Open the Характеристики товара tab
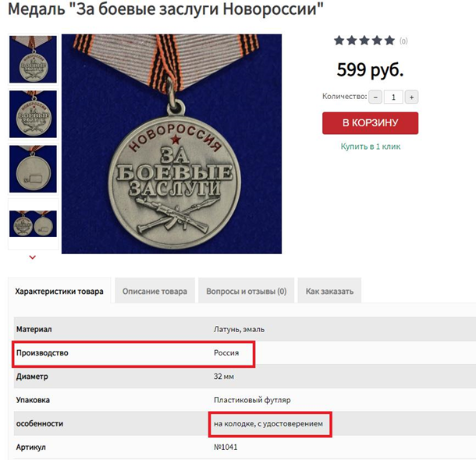This screenshot has width=476, height=460. point(59,292)
